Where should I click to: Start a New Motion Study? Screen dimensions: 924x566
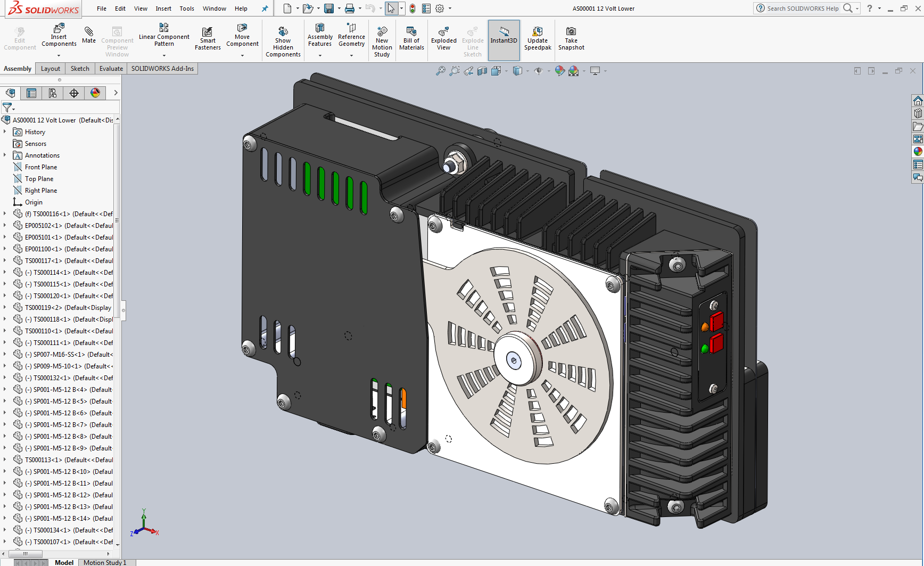pyautogui.click(x=382, y=42)
